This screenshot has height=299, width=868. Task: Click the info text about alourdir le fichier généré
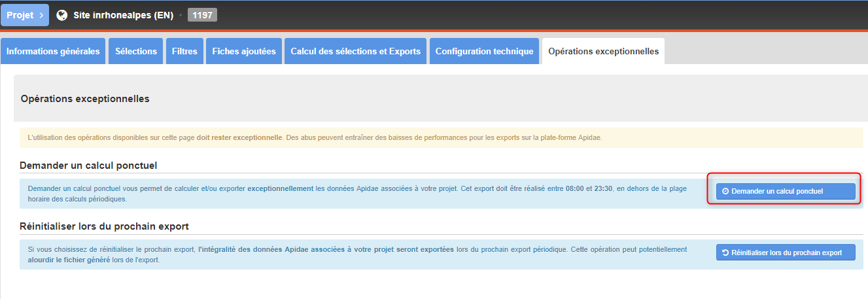pos(357,255)
